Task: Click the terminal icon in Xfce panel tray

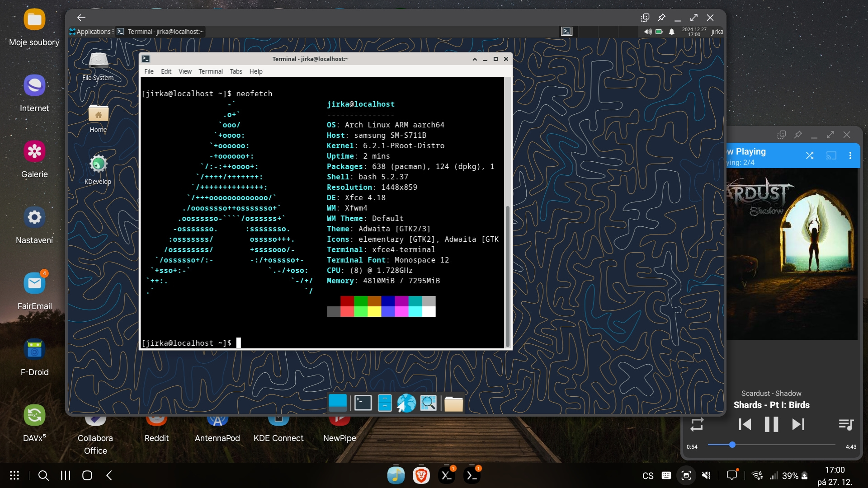Action: (x=566, y=31)
